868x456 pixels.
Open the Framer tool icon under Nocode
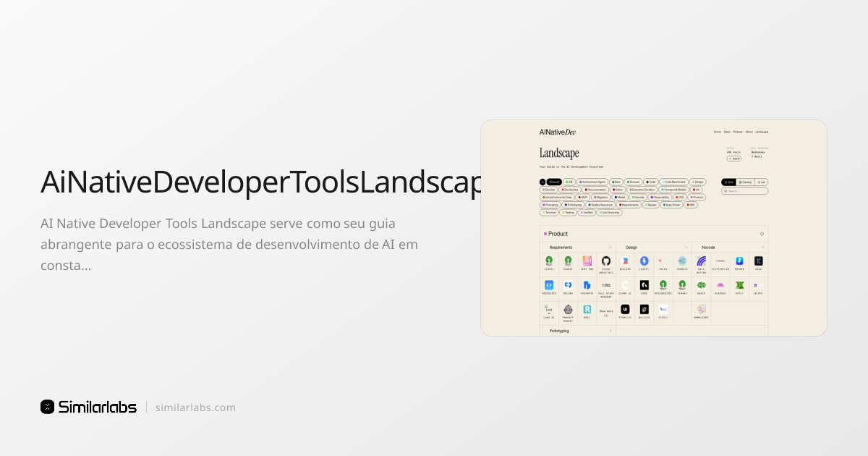coord(739,261)
